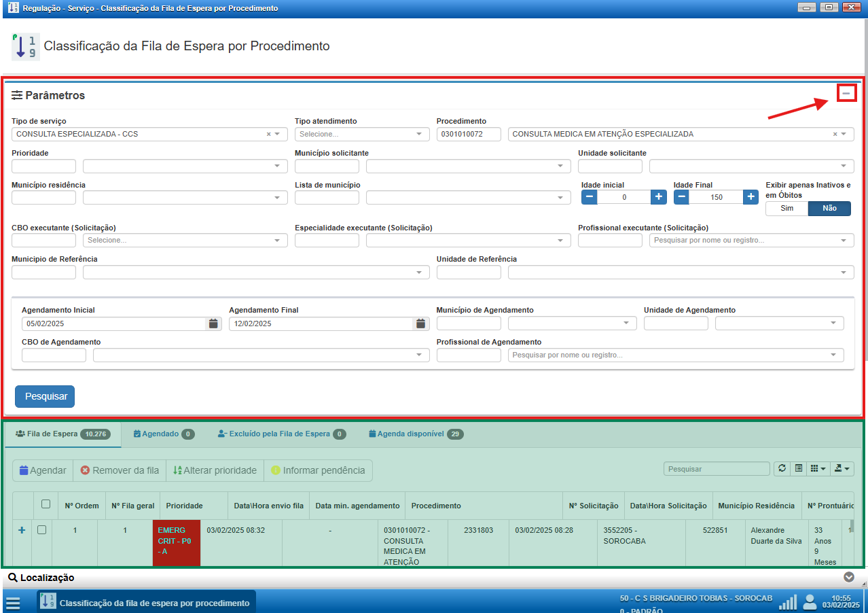Switch to the Agendado tab

(x=164, y=434)
